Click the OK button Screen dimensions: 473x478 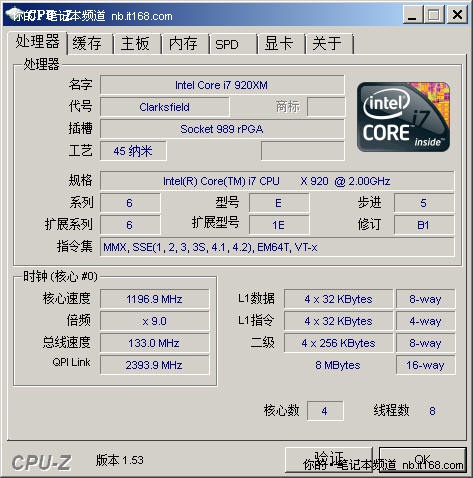423,460
